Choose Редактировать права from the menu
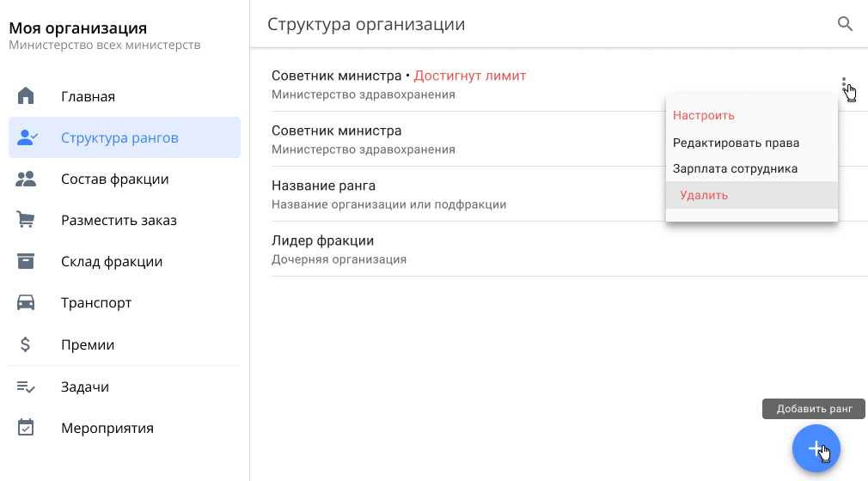The width and height of the screenshot is (868, 481). tap(736, 143)
